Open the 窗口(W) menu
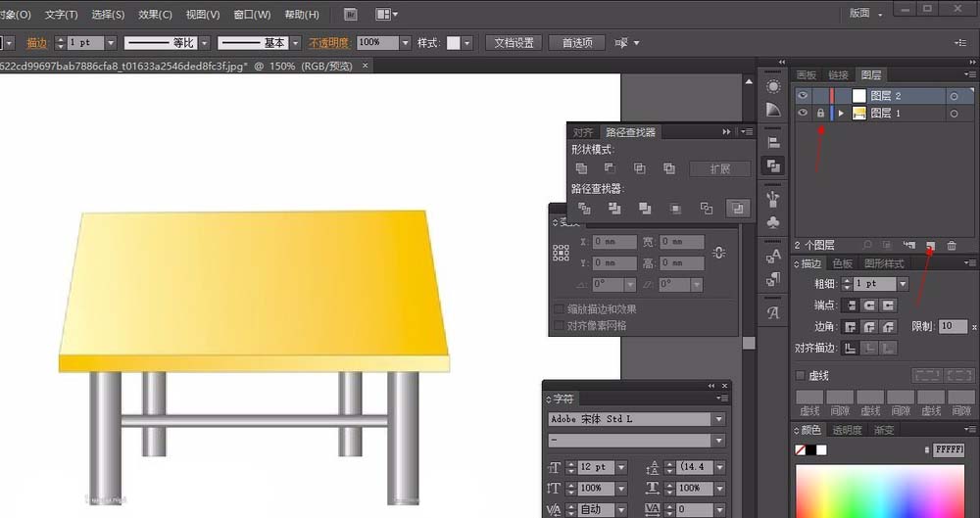The width and height of the screenshot is (980, 518). [x=252, y=14]
